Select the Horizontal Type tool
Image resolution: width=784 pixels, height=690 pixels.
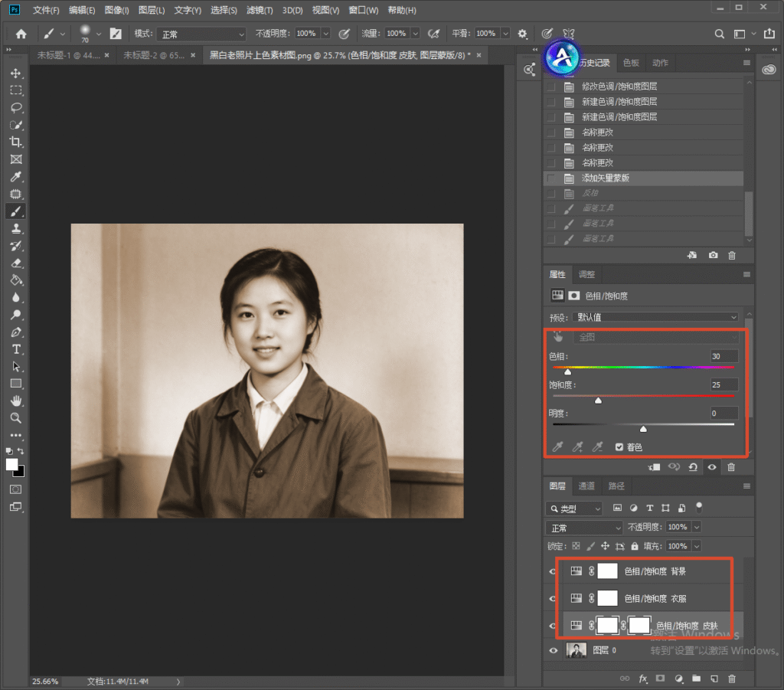pyautogui.click(x=16, y=349)
